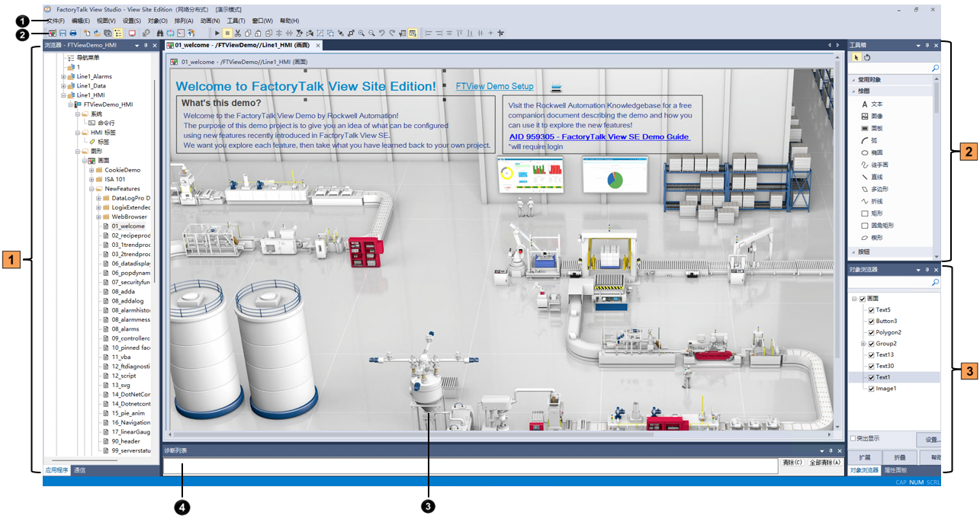Click the Undo arrow icon
The width and height of the screenshot is (980, 519).
(382, 34)
